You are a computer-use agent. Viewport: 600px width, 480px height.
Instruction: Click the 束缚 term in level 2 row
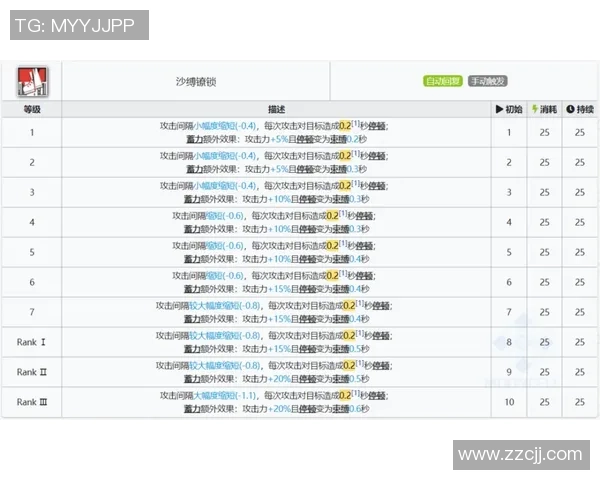coord(338,169)
